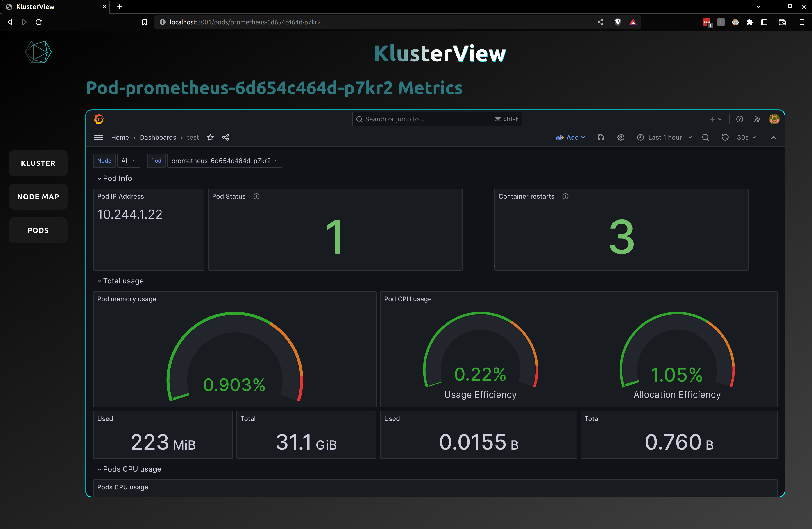Open the Grafana user avatar menu
The height and width of the screenshot is (529, 812).
(x=774, y=119)
